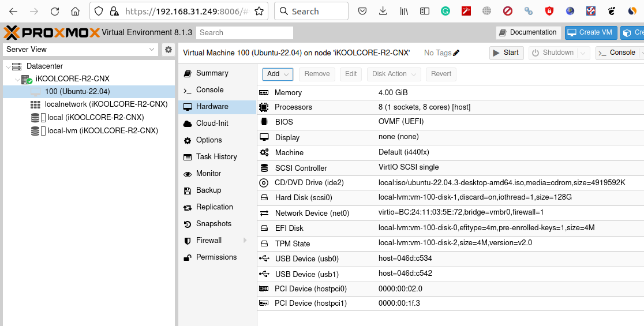The width and height of the screenshot is (644, 326).
Task: Click the Remove hardware button
Action: [317, 74]
